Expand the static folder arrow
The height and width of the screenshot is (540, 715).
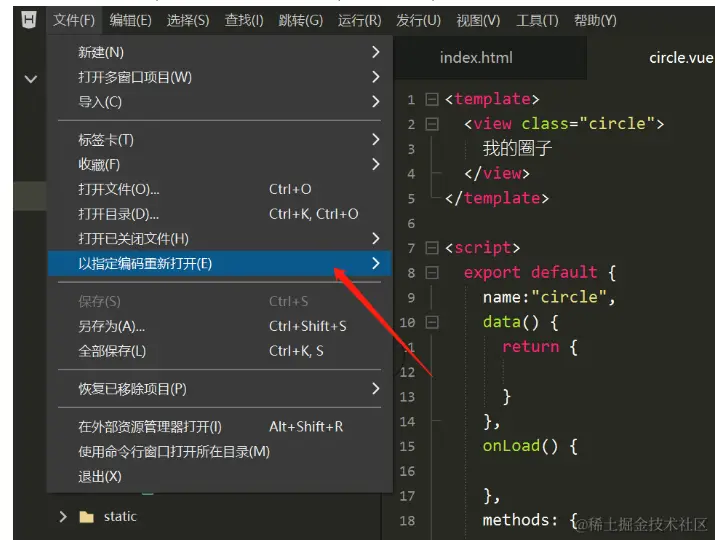(63, 517)
